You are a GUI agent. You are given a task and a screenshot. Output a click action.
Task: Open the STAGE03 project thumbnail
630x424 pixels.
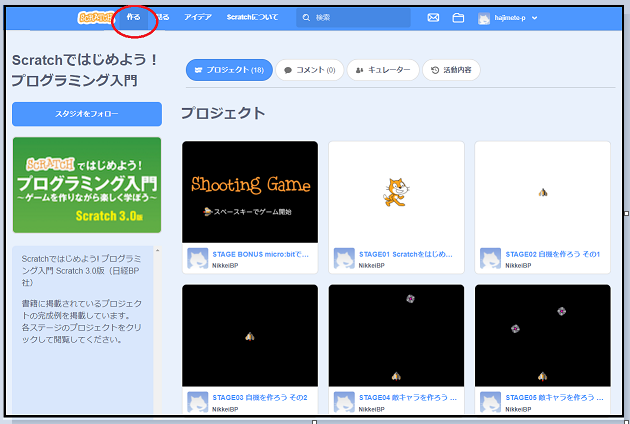250,336
